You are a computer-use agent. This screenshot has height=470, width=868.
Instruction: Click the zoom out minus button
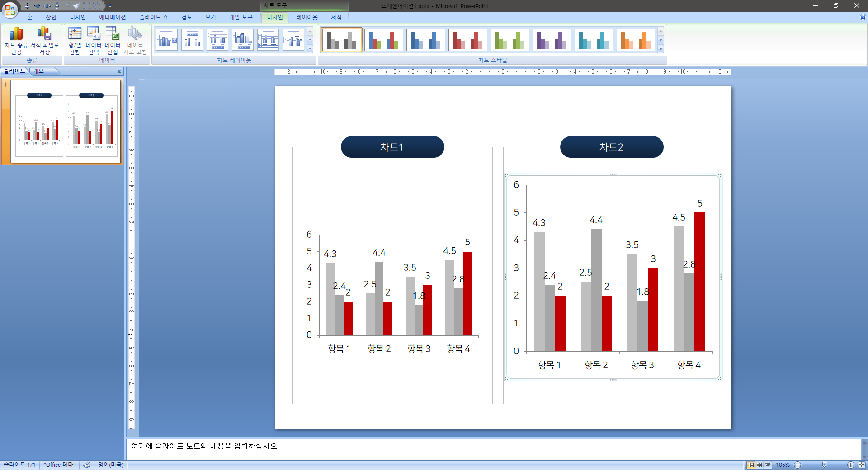[x=797, y=465]
